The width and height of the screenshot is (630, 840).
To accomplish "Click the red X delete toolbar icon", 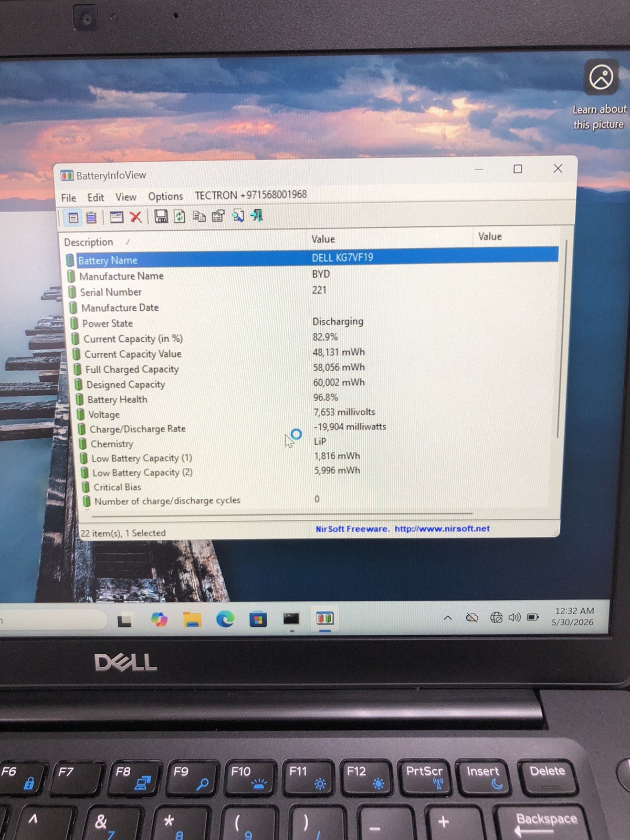I will pos(136,217).
